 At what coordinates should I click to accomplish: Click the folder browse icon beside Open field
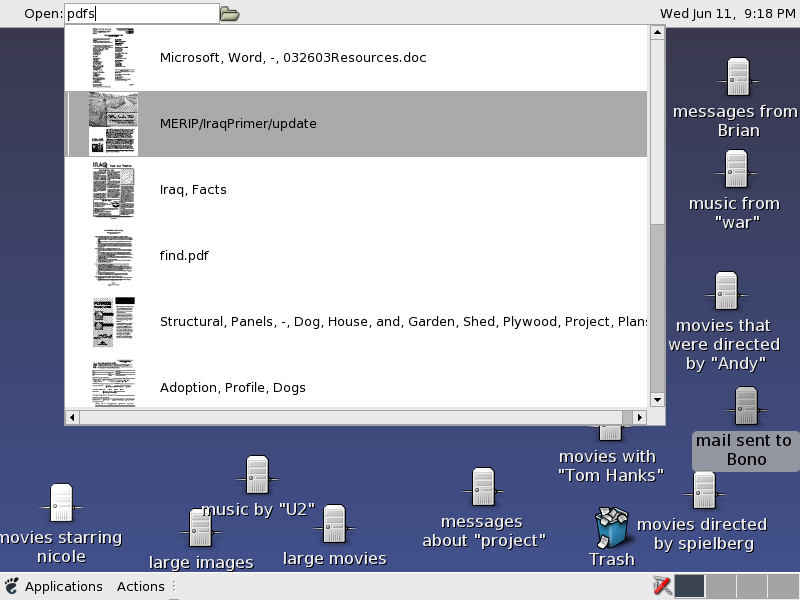230,14
